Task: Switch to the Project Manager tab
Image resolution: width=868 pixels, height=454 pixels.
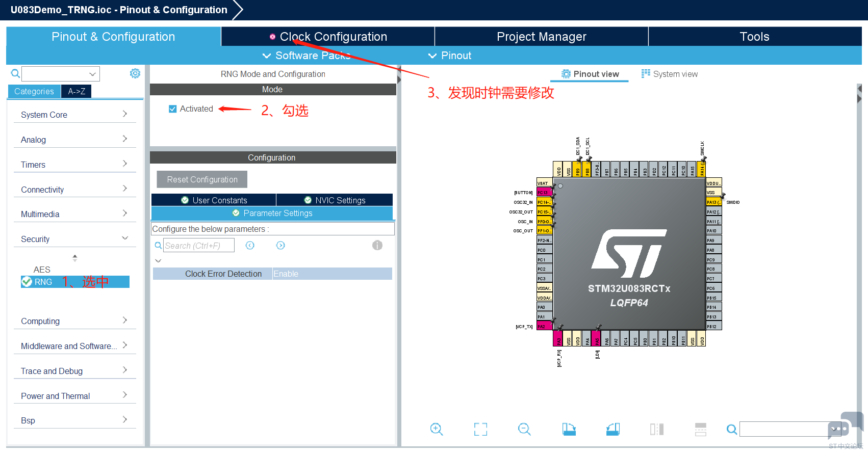Action: click(x=542, y=37)
